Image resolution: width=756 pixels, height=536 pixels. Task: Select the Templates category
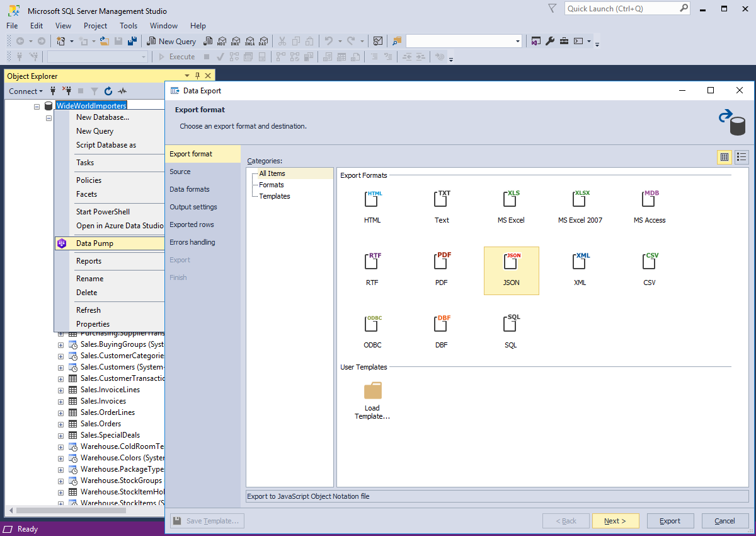(x=275, y=196)
